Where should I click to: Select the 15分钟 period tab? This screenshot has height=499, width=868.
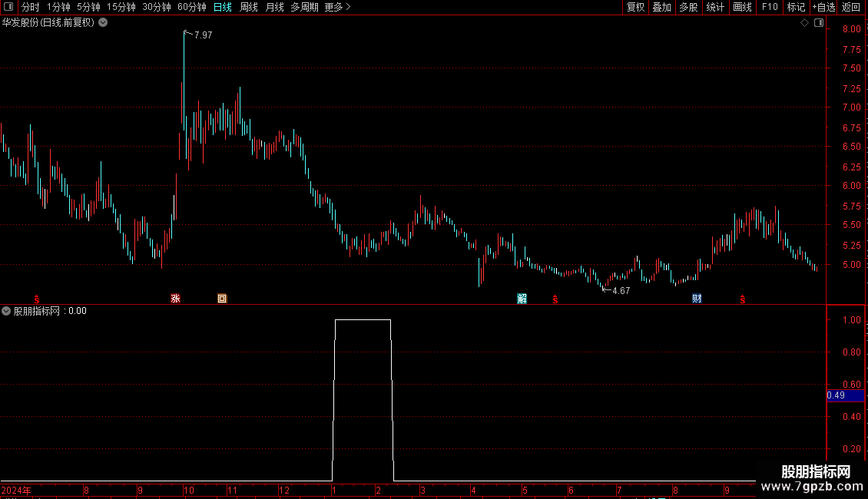coord(121,7)
